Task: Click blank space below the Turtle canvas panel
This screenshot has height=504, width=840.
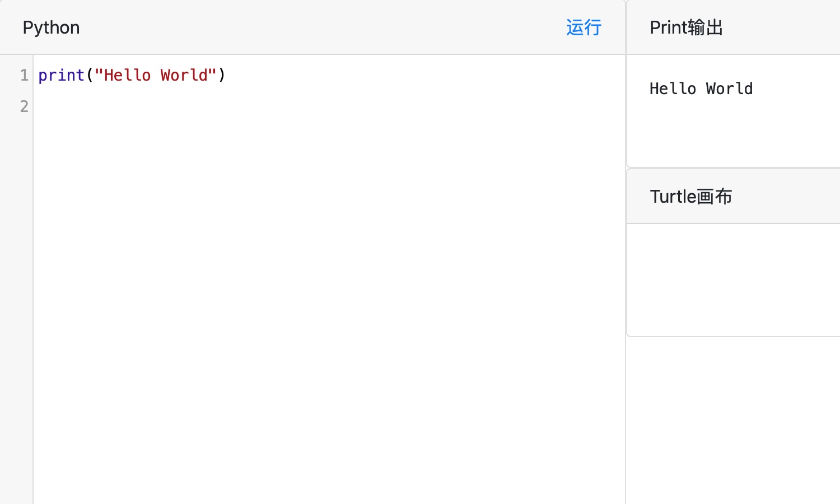Action: click(x=734, y=420)
